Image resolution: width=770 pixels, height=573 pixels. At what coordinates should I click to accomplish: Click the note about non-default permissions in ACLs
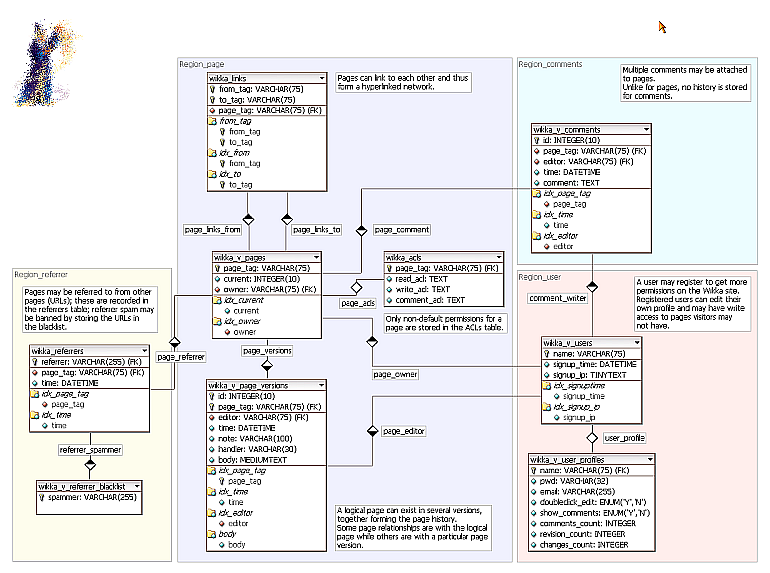tap(445, 323)
